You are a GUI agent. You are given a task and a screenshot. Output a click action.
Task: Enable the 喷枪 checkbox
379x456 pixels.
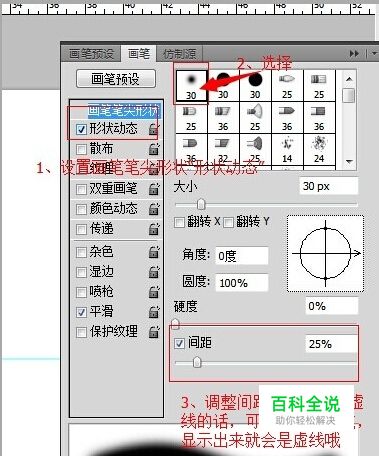[x=81, y=292]
